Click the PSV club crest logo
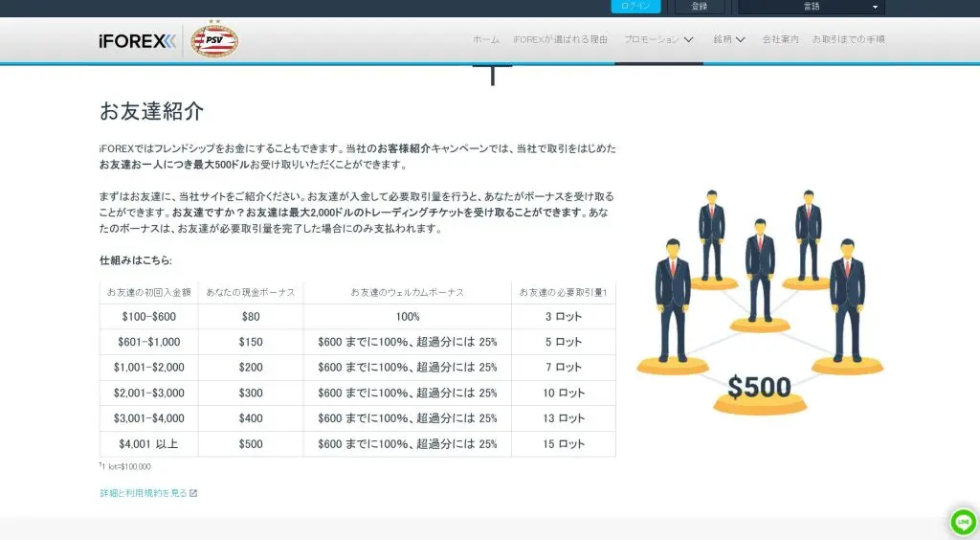The height and width of the screenshot is (540, 980). (x=214, y=39)
